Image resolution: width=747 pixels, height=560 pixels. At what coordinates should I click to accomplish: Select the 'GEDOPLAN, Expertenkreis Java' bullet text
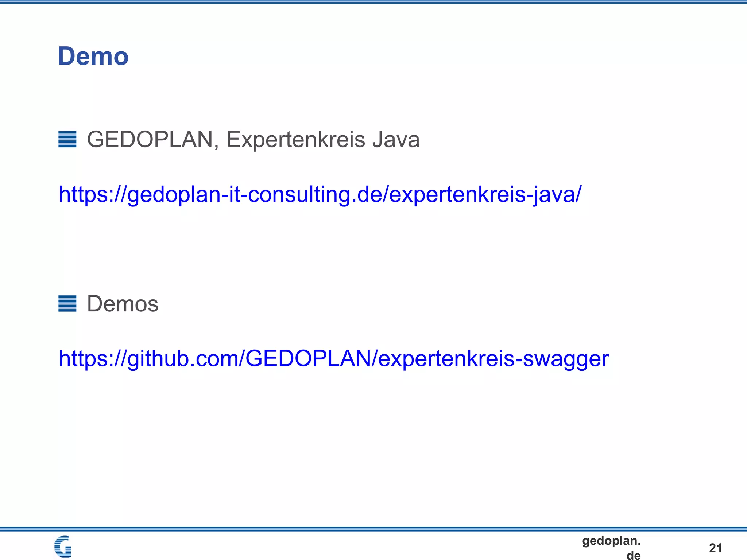click(253, 140)
